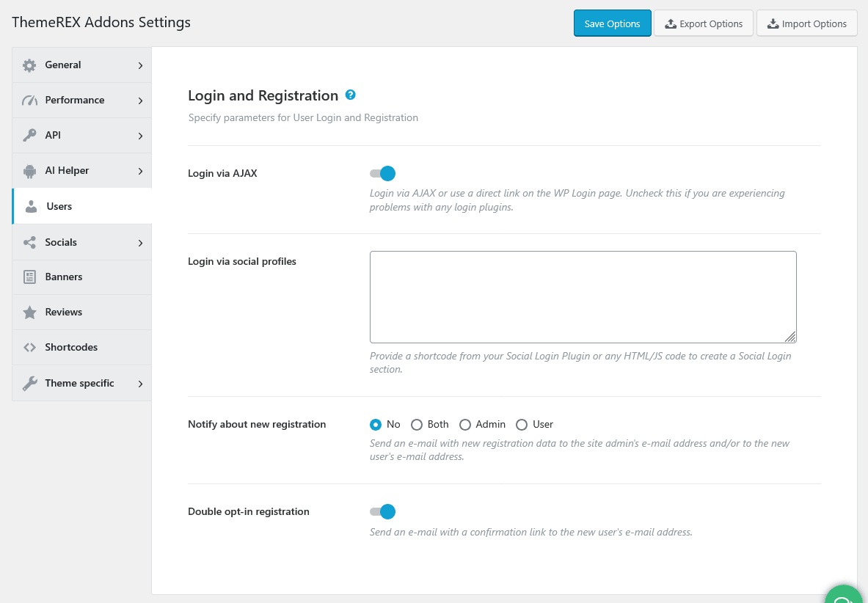
Task: Expand the Socials section arrow
Action: pos(141,243)
